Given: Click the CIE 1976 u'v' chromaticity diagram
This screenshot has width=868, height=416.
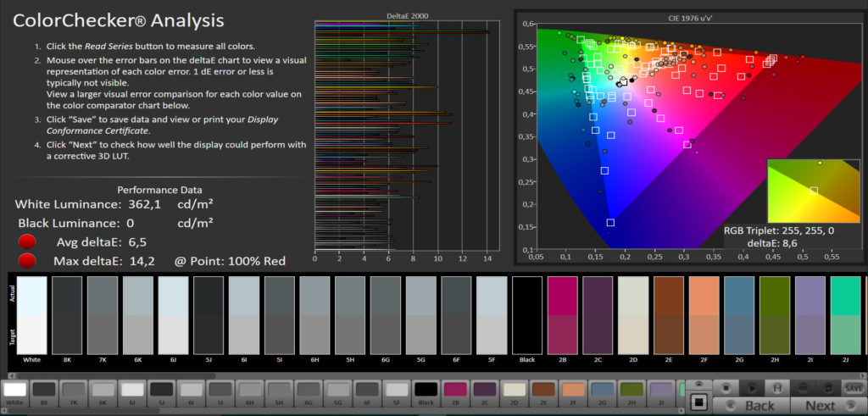Looking at the screenshot, I should click(x=699, y=136).
